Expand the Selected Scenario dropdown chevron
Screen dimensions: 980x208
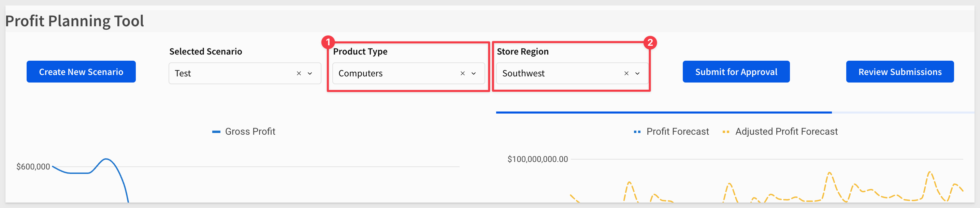(x=310, y=73)
